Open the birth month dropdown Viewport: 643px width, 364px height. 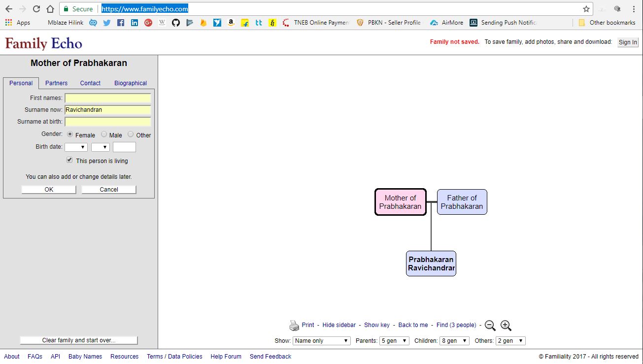tap(76, 146)
